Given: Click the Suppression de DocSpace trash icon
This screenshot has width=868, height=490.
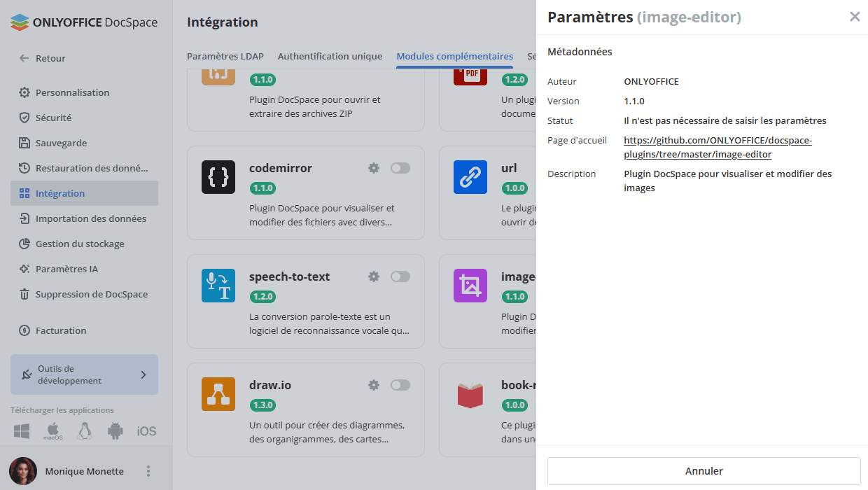Looking at the screenshot, I should (x=24, y=294).
